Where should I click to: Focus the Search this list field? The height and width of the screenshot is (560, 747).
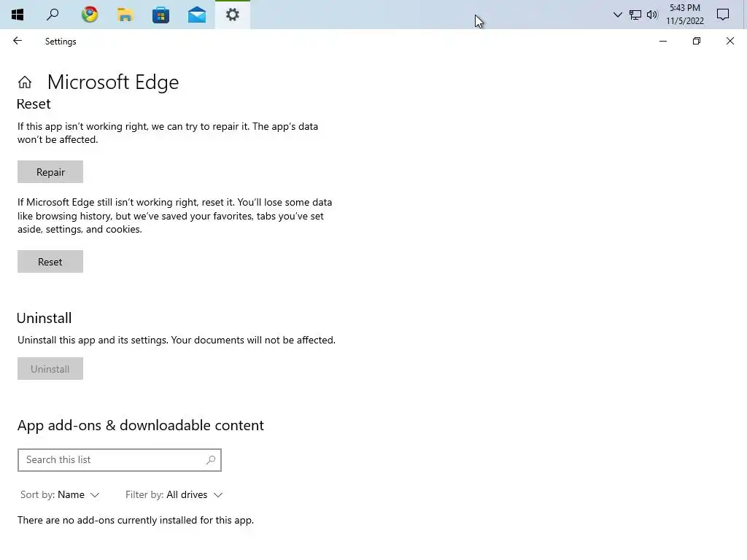[x=120, y=460]
